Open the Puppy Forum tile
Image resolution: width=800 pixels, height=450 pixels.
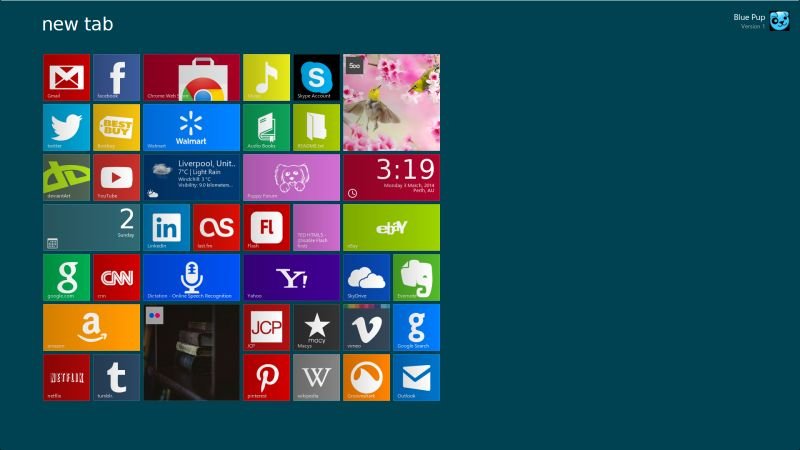[291, 178]
